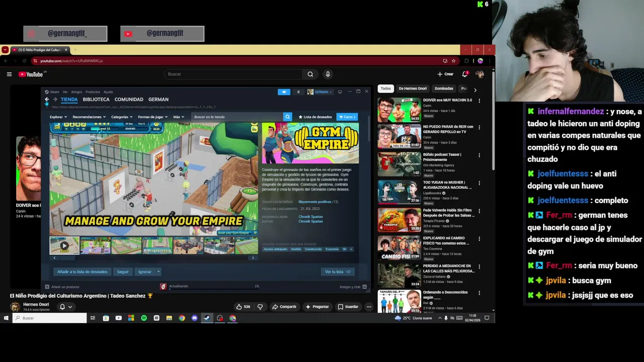The width and height of the screenshot is (644, 362).
Task: Select the Gestión tag
Action: tap(296, 249)
